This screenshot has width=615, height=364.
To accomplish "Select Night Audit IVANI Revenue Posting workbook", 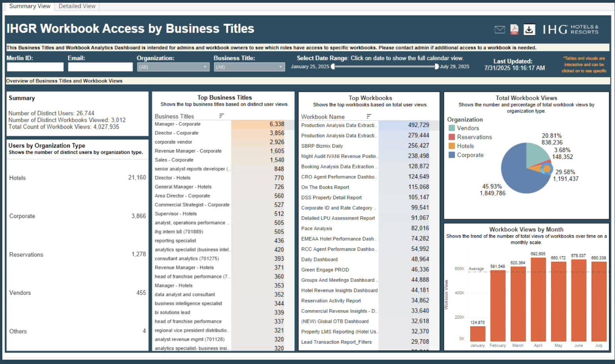I will tap(339, 156).
